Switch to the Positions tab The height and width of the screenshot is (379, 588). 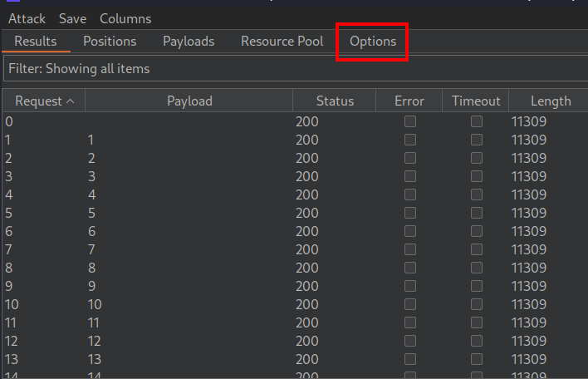(110, 41)
